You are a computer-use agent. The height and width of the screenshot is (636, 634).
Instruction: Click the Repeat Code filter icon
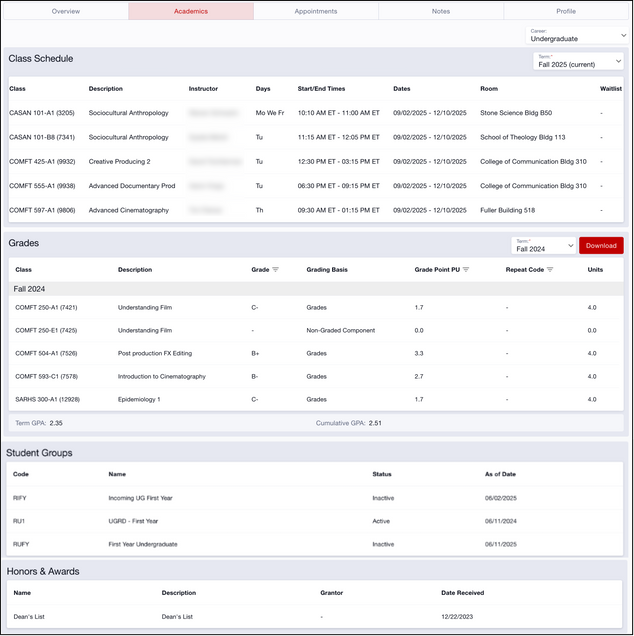pos(550,270)
